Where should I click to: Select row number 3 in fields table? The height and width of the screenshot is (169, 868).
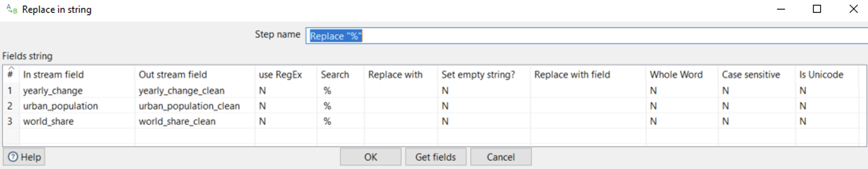pyautogui.click(x=10, y=121)
